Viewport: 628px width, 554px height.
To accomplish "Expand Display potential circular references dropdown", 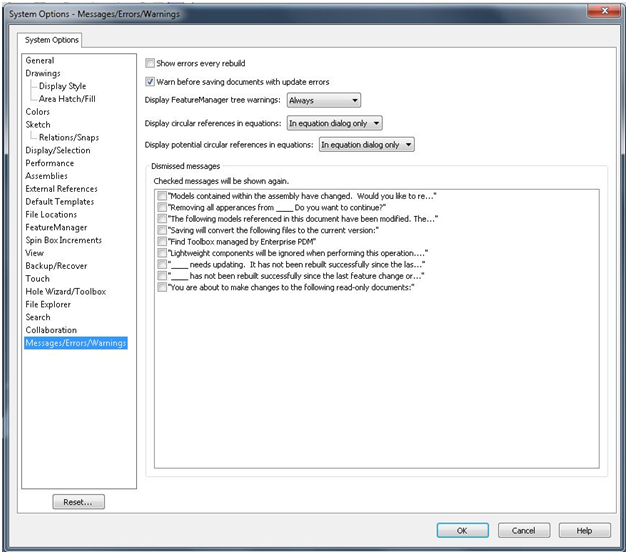I will click(366, 145).
